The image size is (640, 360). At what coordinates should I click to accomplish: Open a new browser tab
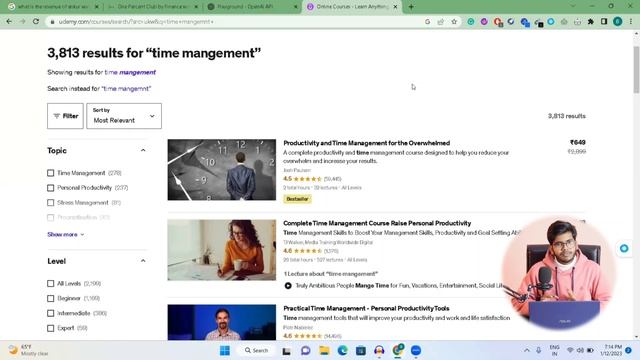411,7
